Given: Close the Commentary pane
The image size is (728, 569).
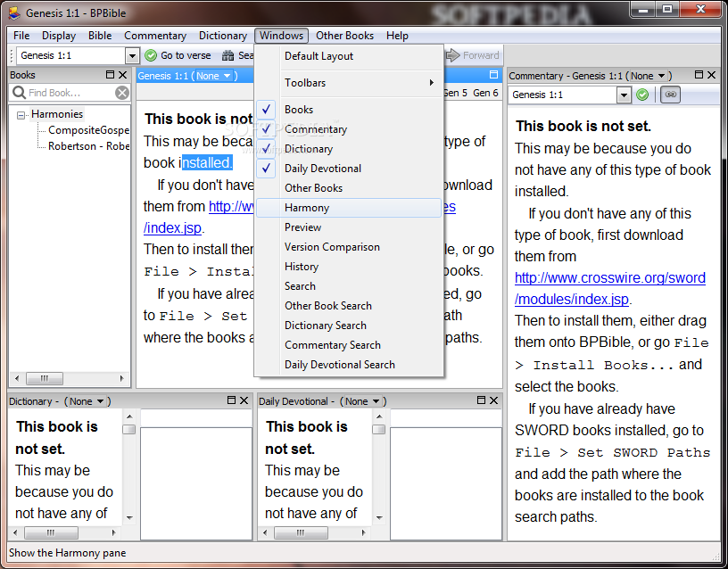Looking at the screenshot, I should (x=711, y=75).
